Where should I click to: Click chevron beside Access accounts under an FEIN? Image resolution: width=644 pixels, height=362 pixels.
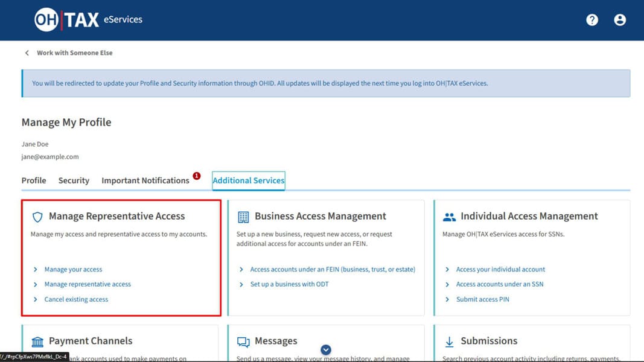pos(241,269)
